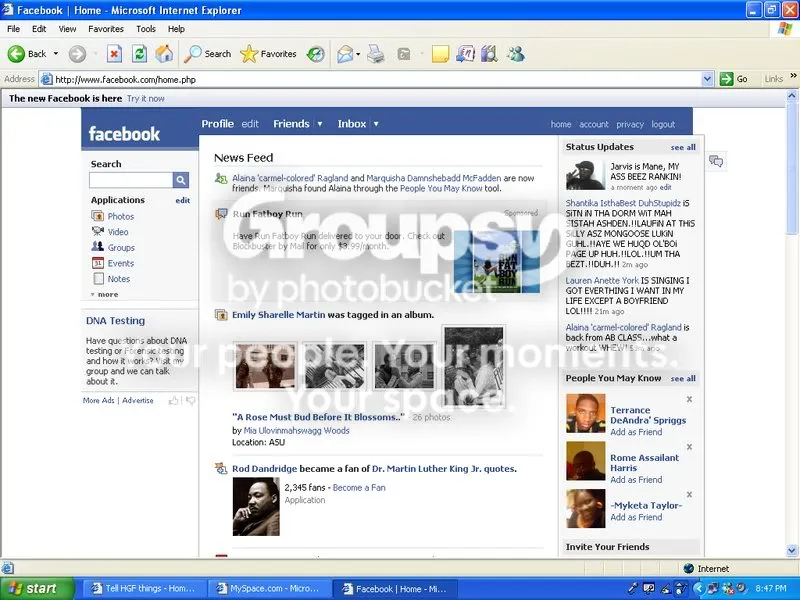The image size is (800, 600).
Task: Click the taskbar clock showing 8:47 PM
Action: point(770,589)
